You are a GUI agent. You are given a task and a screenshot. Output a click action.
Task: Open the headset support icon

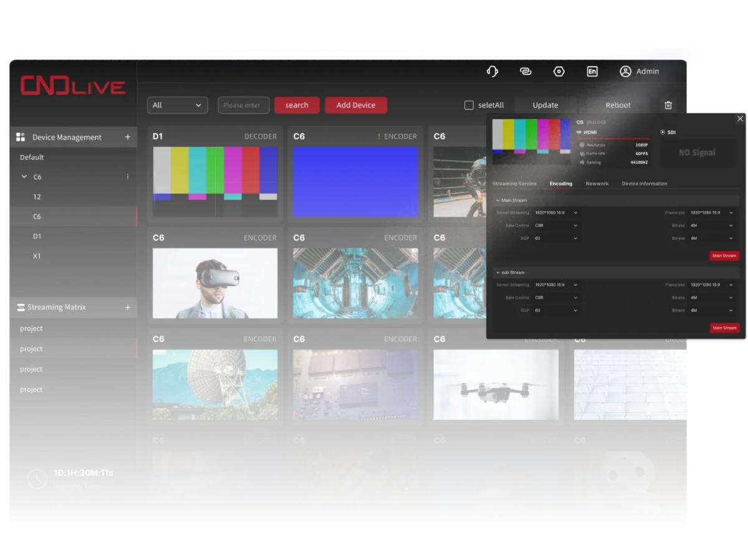coord(492,71)
